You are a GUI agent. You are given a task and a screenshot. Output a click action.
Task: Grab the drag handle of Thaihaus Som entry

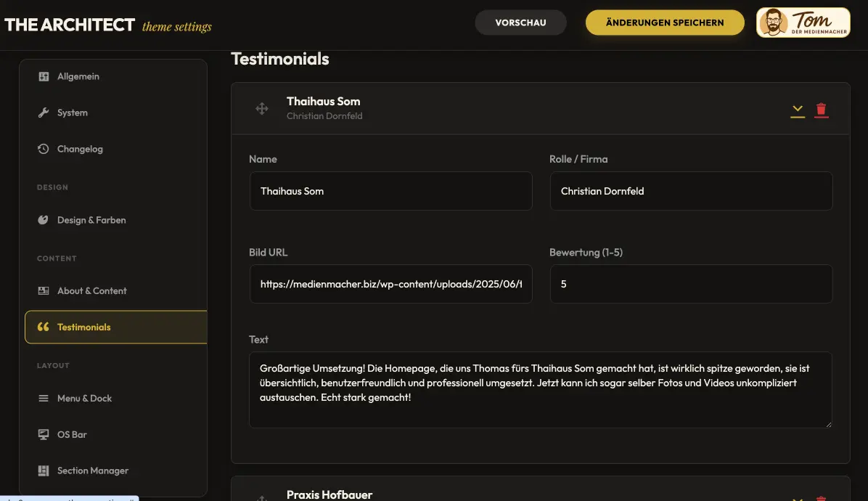pyautogui.click(x=261, y=108)
